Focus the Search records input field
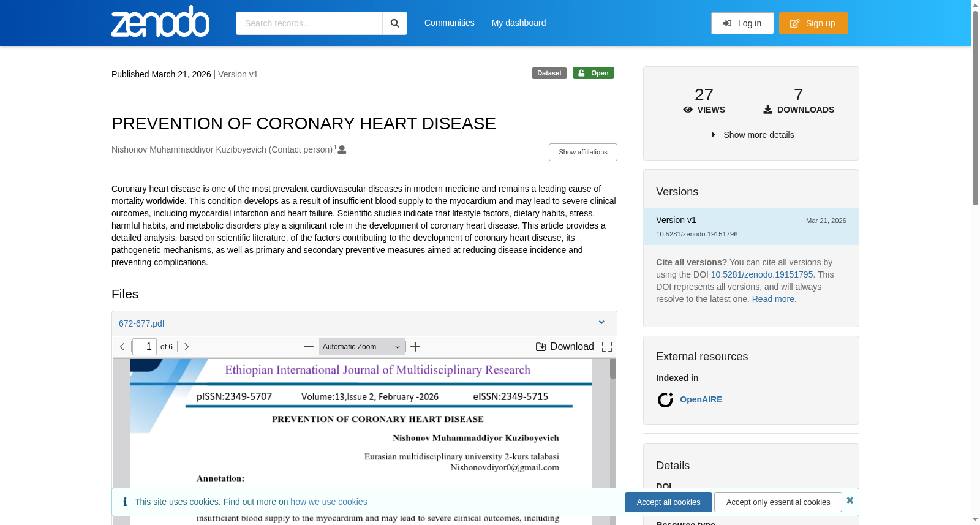Image resolution: width=980 pixels, height=525 pixels. pos(309,23)
